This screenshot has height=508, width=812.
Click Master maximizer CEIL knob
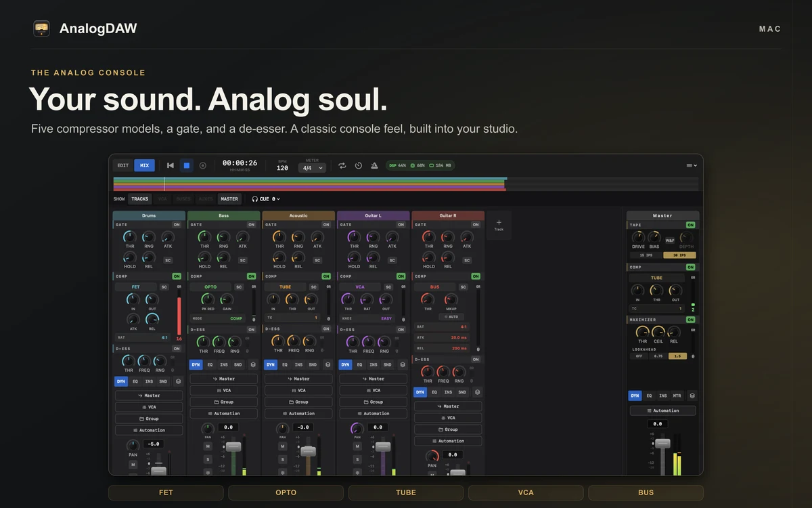pos(658,332)
